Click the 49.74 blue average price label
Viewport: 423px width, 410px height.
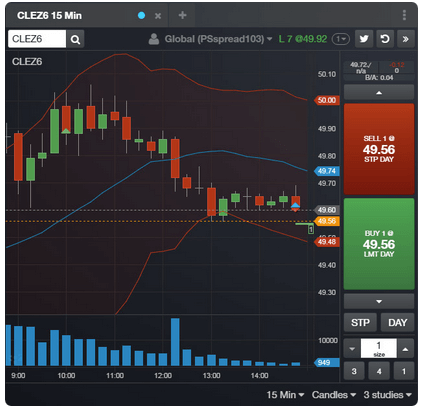pyautogui.click(x=327, y=171)
